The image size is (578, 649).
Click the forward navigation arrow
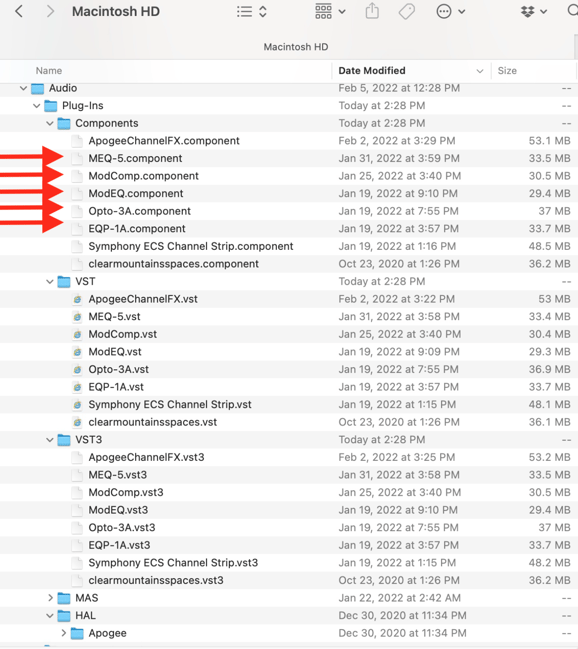(50, 11)
